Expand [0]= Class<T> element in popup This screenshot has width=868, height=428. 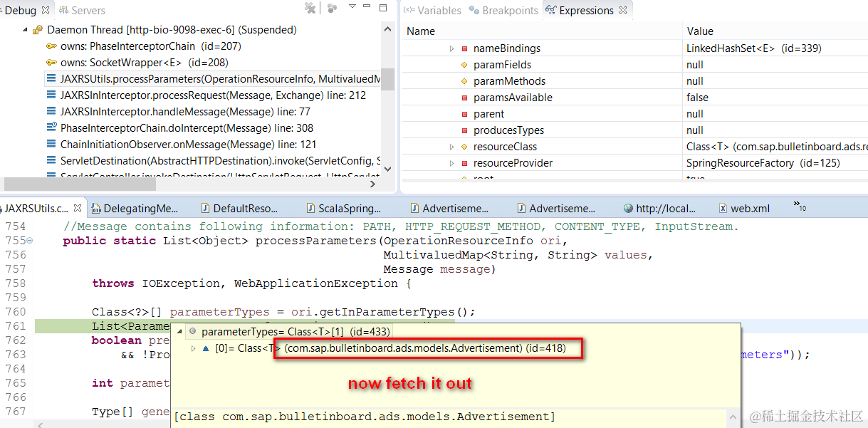[x=194, y=348]
